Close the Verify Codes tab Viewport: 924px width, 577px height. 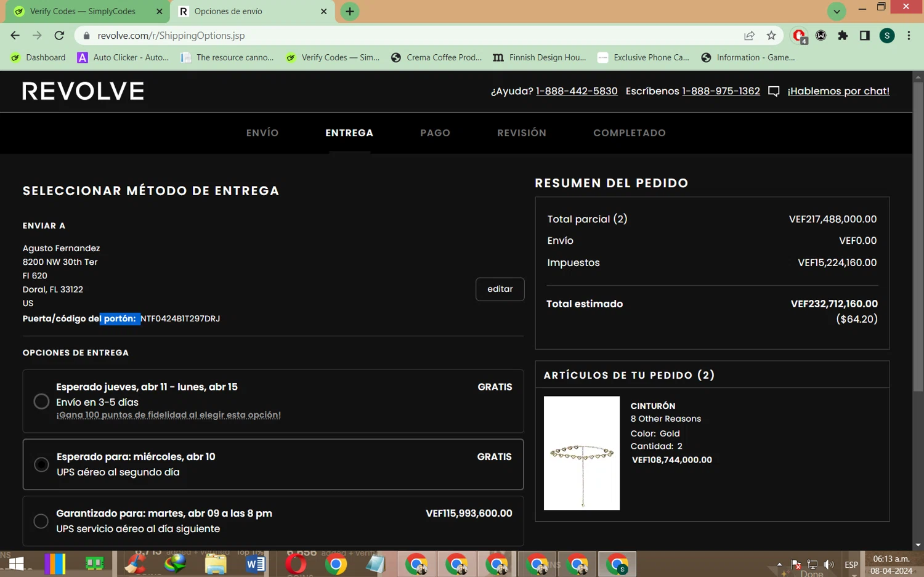tap(159, 11)
